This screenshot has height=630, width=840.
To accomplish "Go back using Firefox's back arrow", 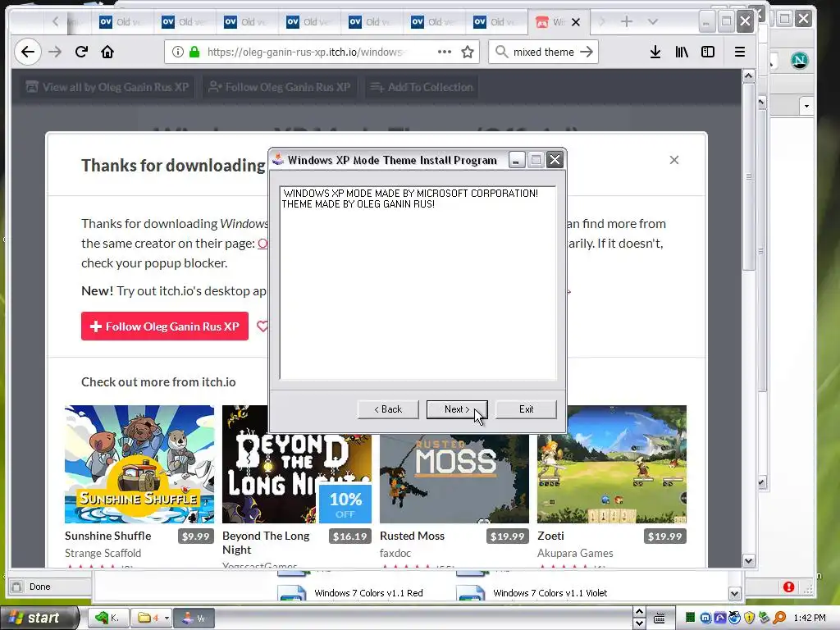I will pyautogui.click(x=27, y=52).
